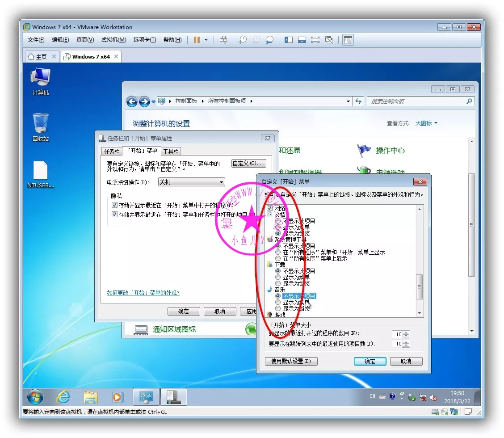Switch to the 任务栏 tab
Image resolution: width=504 pixels, height=438 pixels.
[x=112, y=152]
